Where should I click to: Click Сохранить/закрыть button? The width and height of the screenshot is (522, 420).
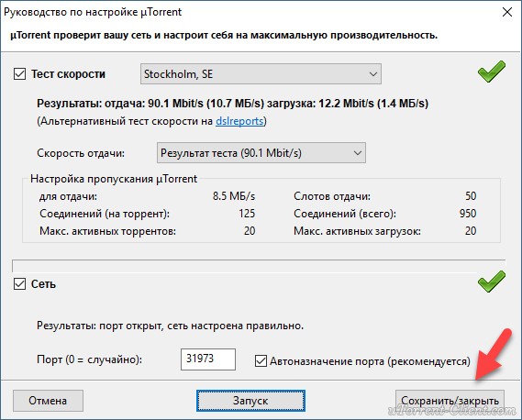click(450, 401)
